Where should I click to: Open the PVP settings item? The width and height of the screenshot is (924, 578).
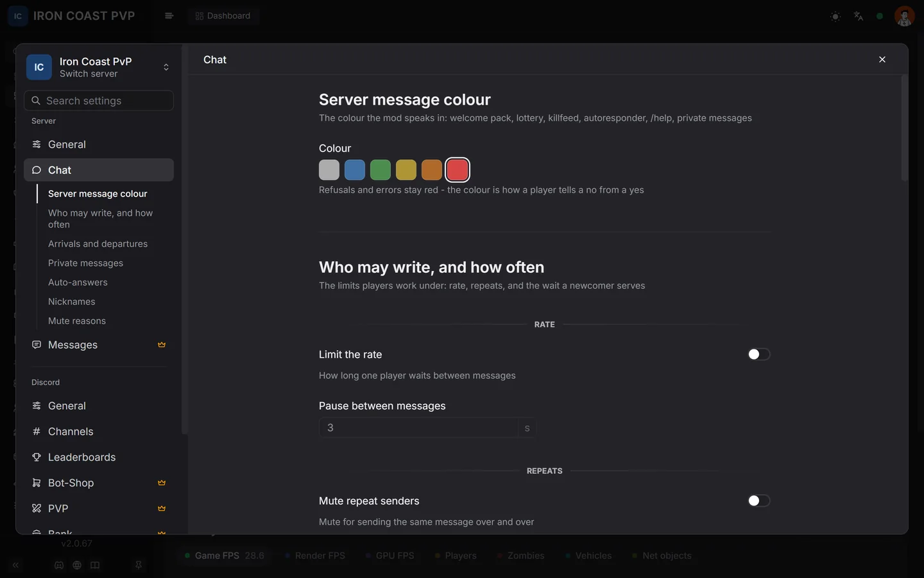coord(99,509)
